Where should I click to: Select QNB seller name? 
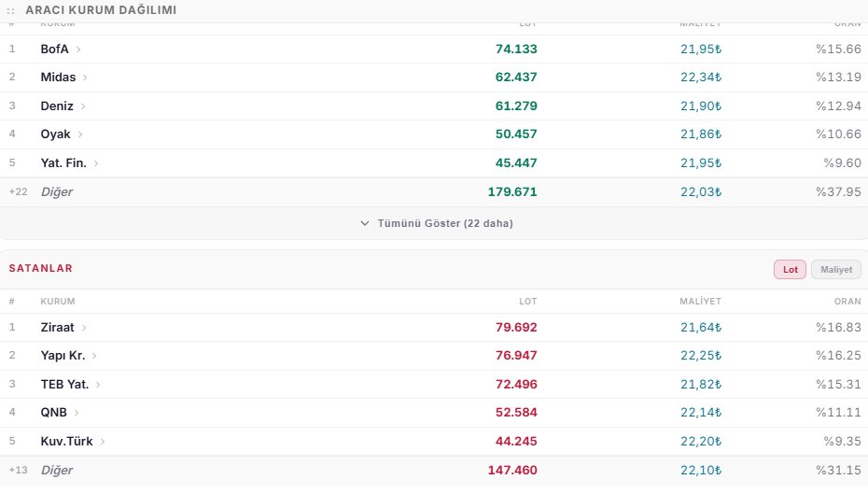(x=54, y=413)
